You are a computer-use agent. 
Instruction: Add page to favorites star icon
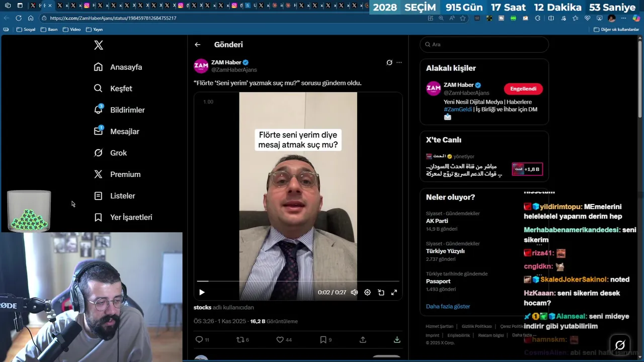(x=463, y=18)
